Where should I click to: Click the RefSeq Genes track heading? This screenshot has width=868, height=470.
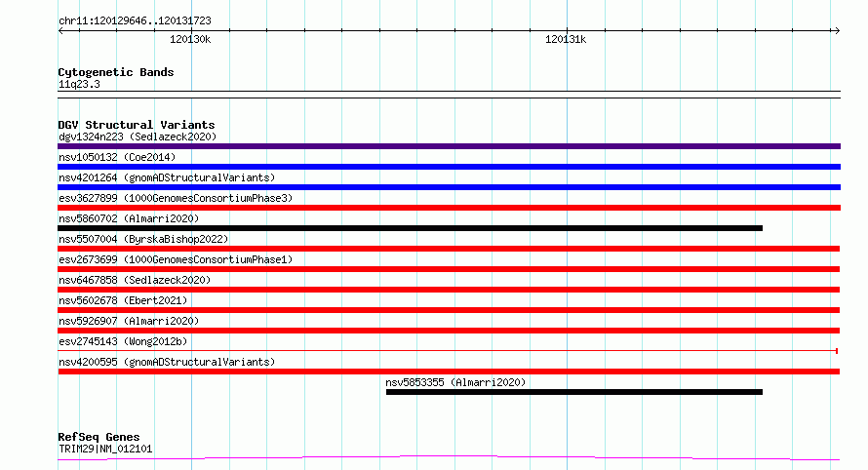coord(99,438)
